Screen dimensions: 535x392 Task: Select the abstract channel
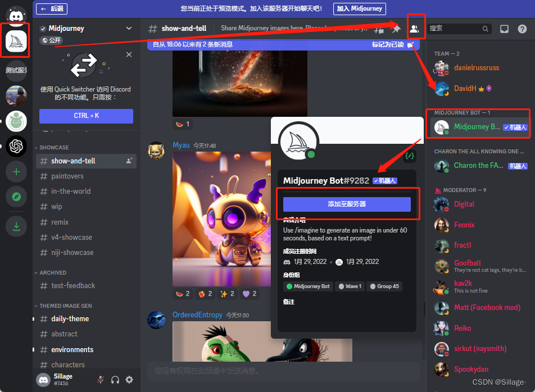[x=86, y=334]
